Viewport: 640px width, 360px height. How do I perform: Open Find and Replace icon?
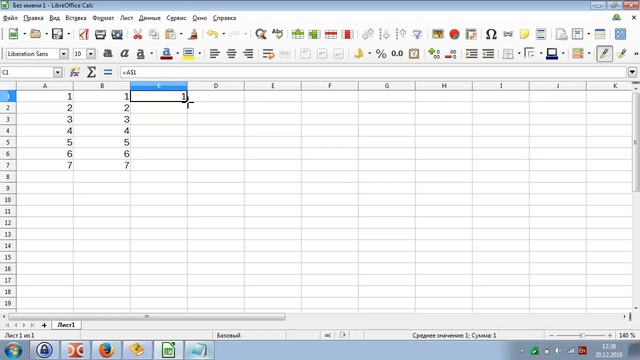point(260,34)
